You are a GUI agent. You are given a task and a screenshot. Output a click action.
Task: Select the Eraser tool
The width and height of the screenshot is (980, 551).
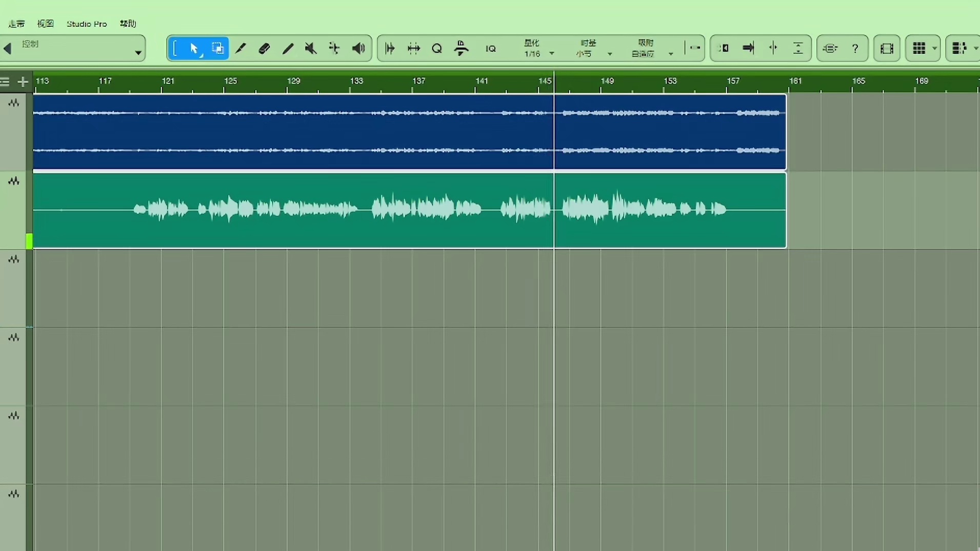(x=264, y=49)
